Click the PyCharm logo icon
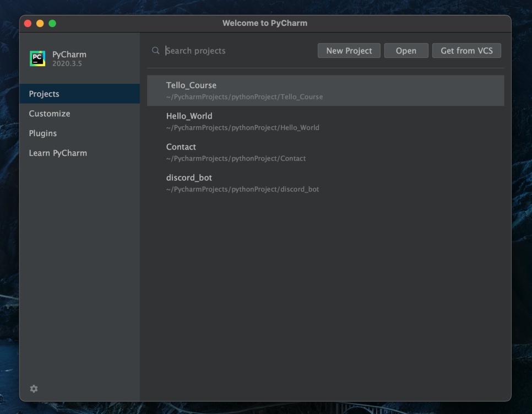The image size is (532, 414). coord(37,58)
